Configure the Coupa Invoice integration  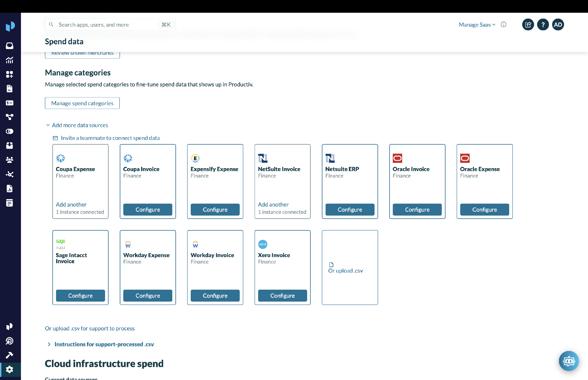[148, 209]
